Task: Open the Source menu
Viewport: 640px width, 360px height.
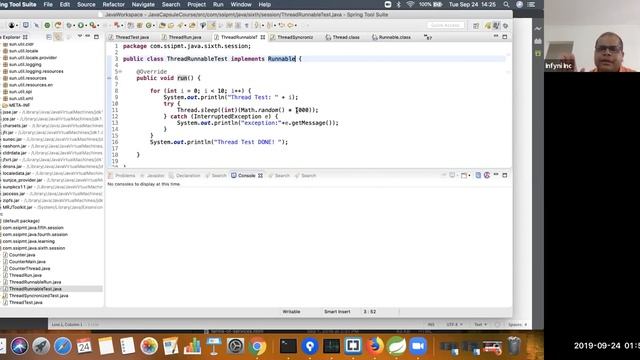Action: pos(86,4)
